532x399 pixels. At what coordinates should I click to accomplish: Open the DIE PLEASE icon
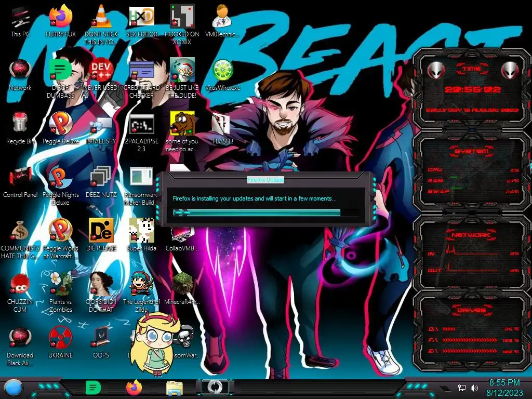pyautogui.click(x=101, y=231)
